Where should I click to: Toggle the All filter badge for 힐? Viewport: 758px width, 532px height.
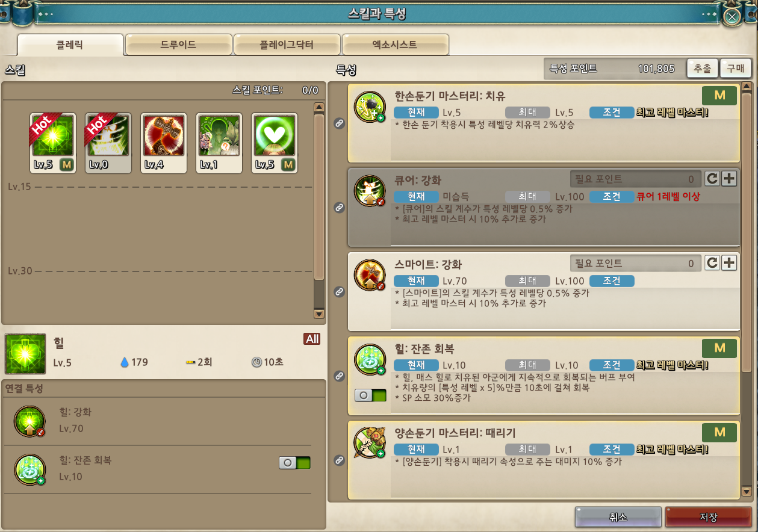click(x=312, y=339)
